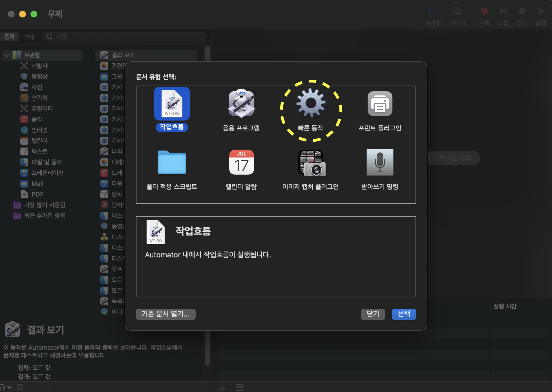Select the 프린트 플러그인 printer icon

coord(380,103)
